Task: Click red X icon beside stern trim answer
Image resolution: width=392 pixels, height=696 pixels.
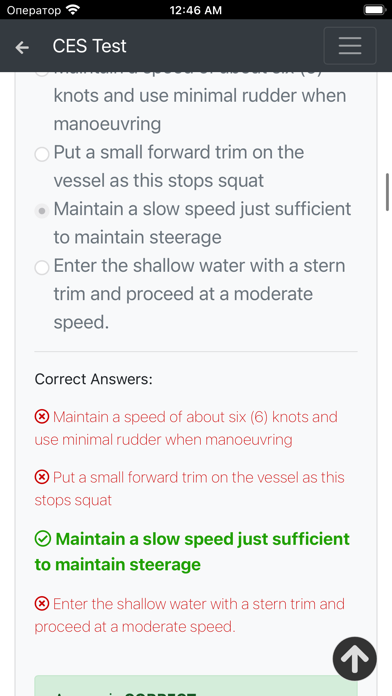Action: [x=41, y=604]
